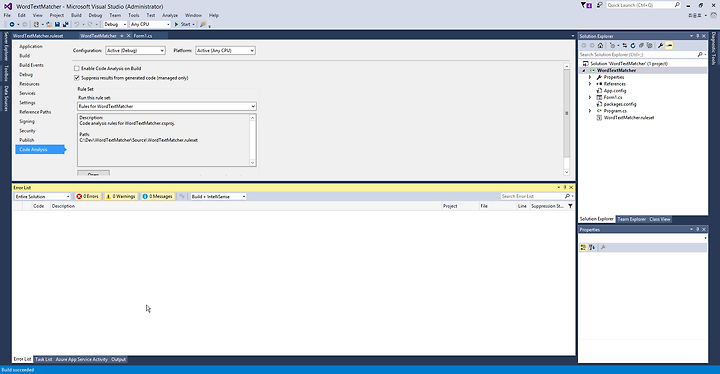Click the magnifier in Search Error List
Screen dimensions: 720x374
coord(567,196)
